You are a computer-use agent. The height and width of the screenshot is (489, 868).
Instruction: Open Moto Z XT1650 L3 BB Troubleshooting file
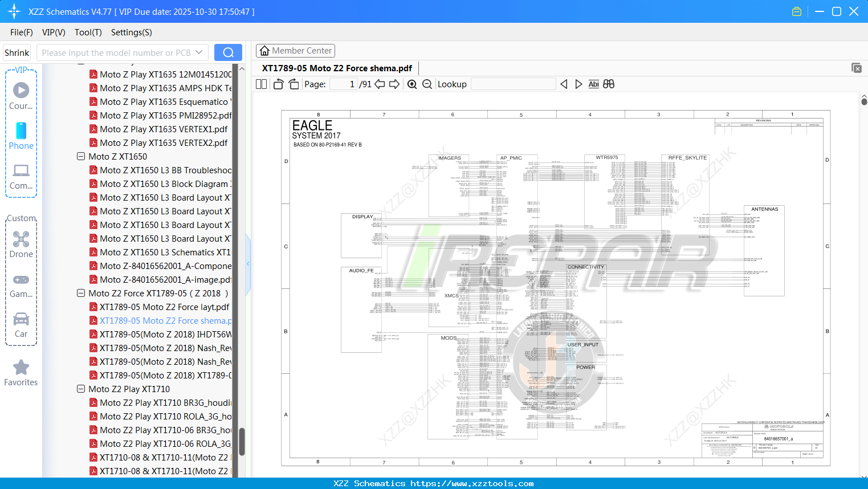click(x=161, y=170)
